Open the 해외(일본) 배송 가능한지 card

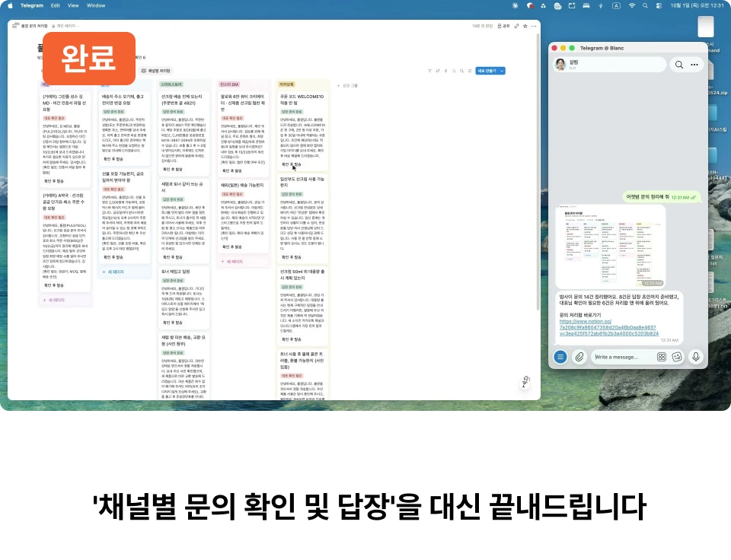coord(244,217)
